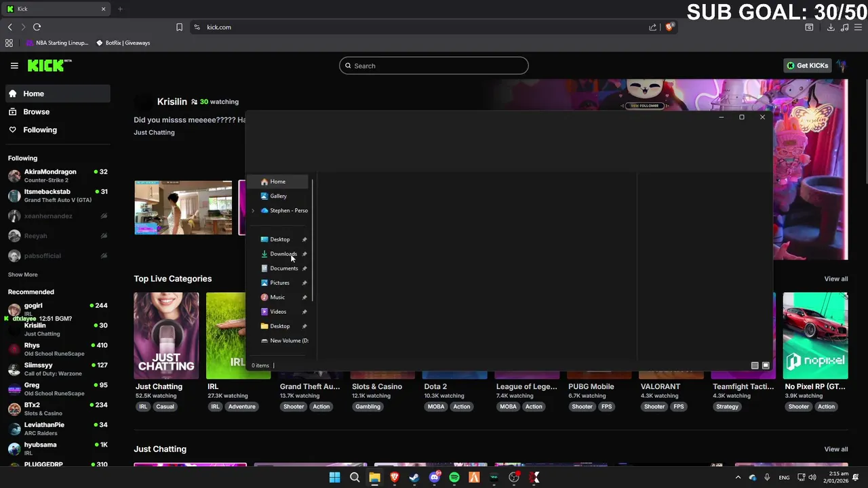868x488 pixels.
Task: Click the Get KICKs button
Action: (807, 66)
